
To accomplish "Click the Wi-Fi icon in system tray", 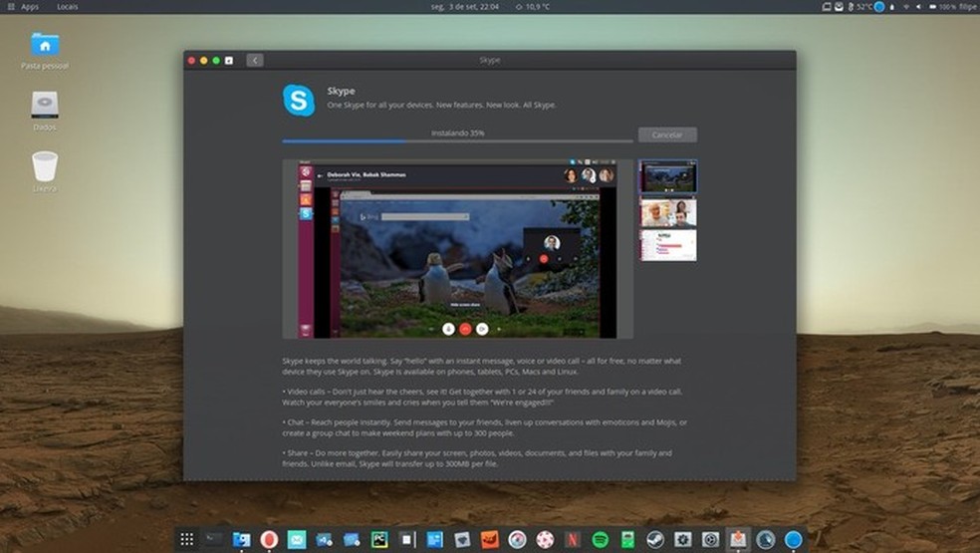I will pos(905,7).
